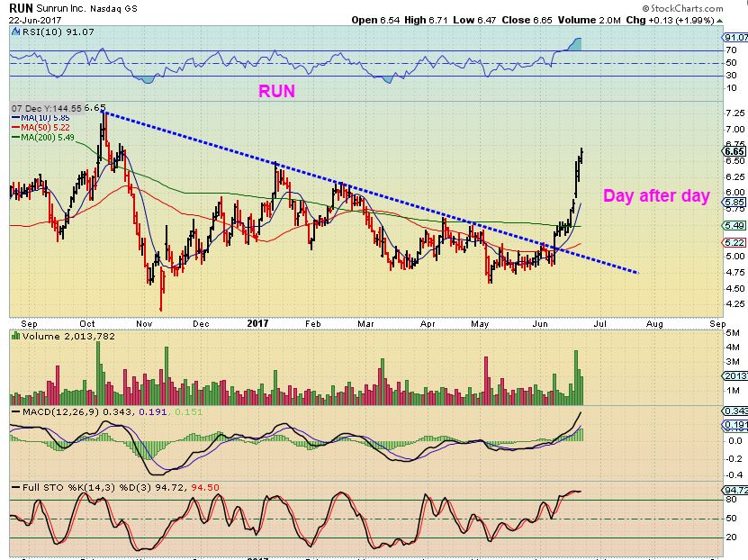Viewport: 748px width, 560px height.
Task: Click the 'Day after day' magenta note
Action: pyautogui.click(x=656, y=195)
